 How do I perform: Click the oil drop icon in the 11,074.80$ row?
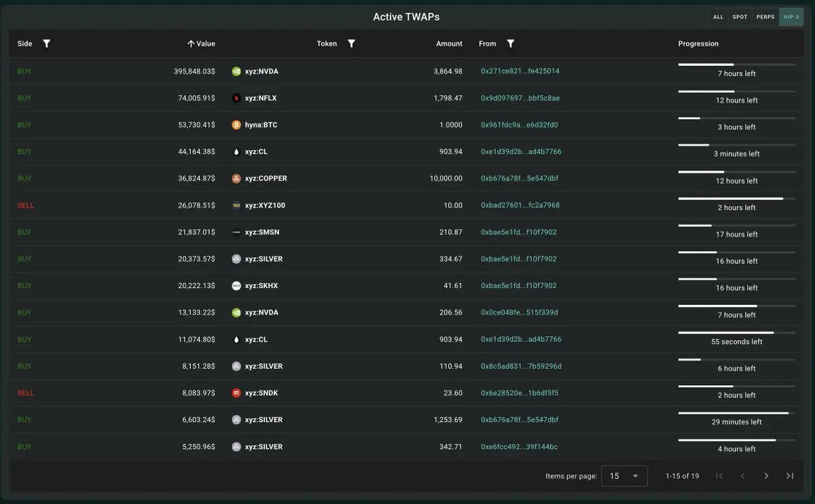coord(236,340)
